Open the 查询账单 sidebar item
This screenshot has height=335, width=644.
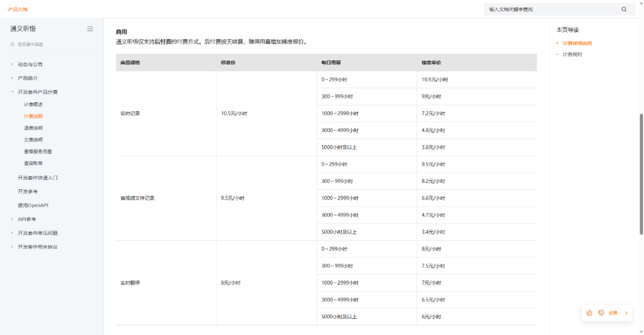(x=33, y=164)
